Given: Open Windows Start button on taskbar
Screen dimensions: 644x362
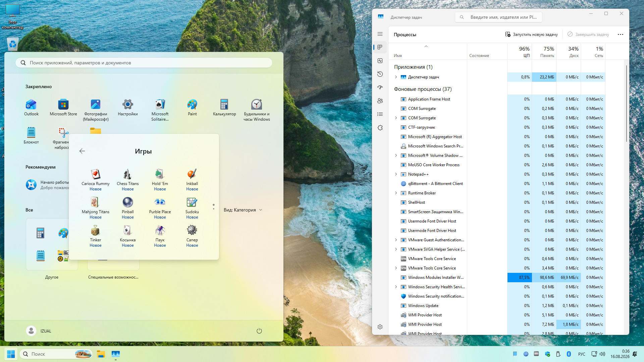Looking at the screenshot, I should pyautogui.click(x=11, y=354).
